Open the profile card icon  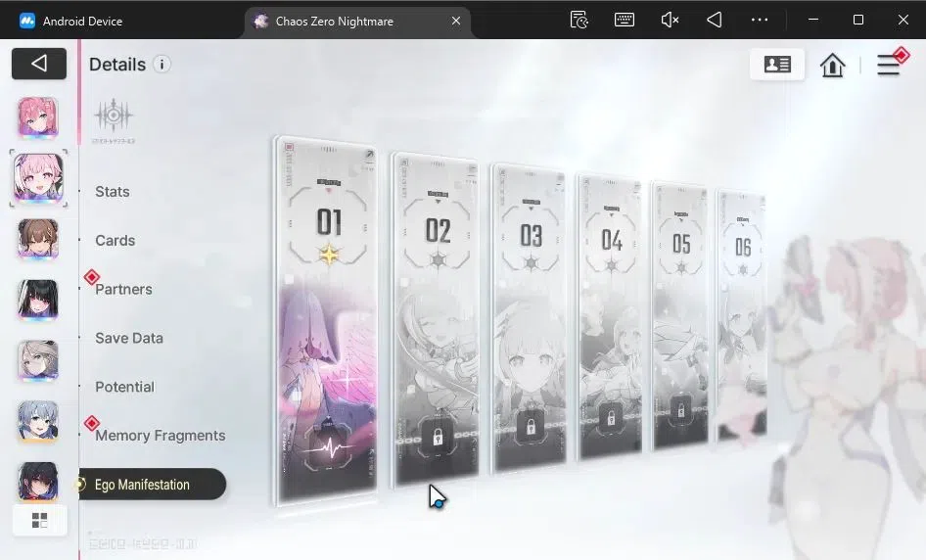(x=777, y=65)
